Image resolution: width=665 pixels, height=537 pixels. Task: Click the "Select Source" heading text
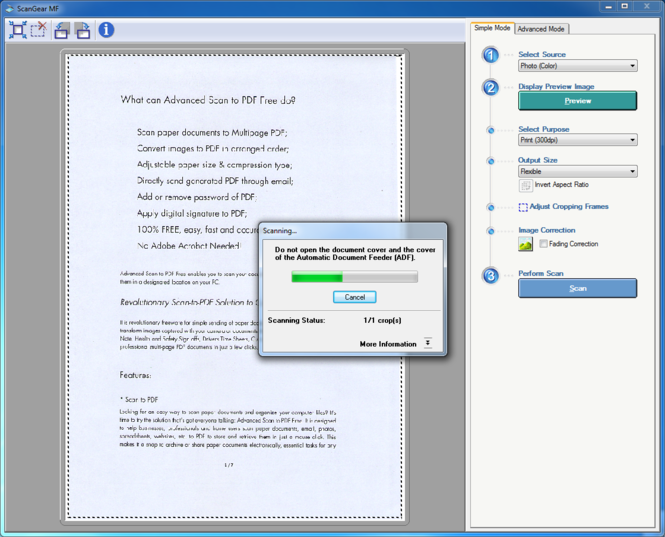pyautogui.click(x=542, y=54)
